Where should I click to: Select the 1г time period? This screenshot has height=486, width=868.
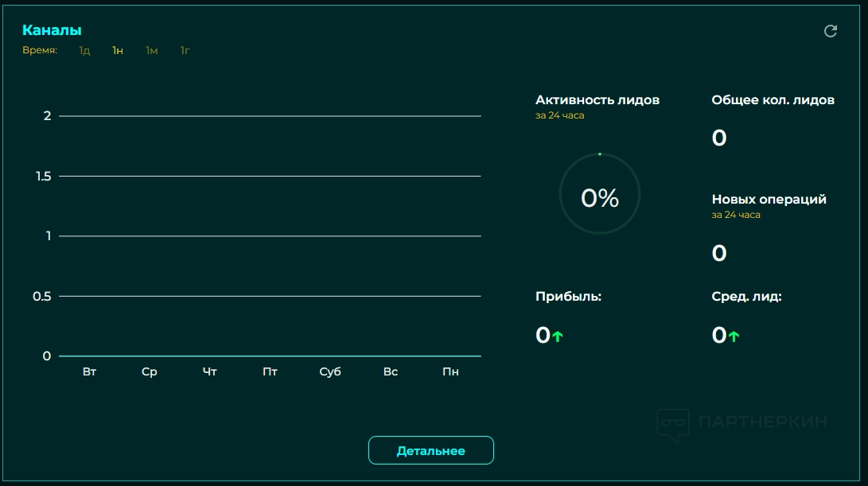pyautogui.click(x=185, y=51)
